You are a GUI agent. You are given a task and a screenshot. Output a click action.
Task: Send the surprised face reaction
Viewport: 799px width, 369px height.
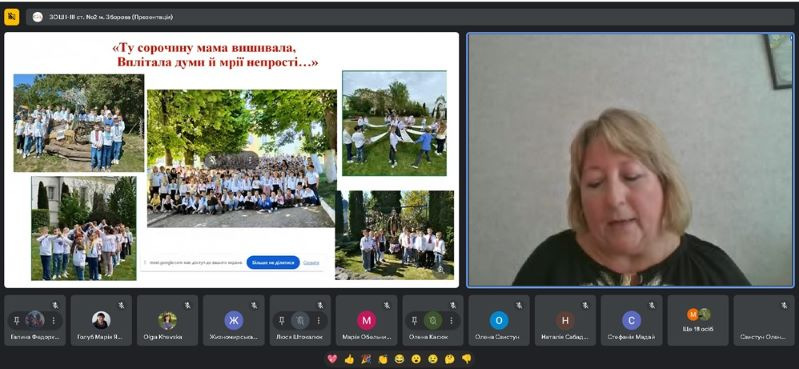tap(416, 359)
